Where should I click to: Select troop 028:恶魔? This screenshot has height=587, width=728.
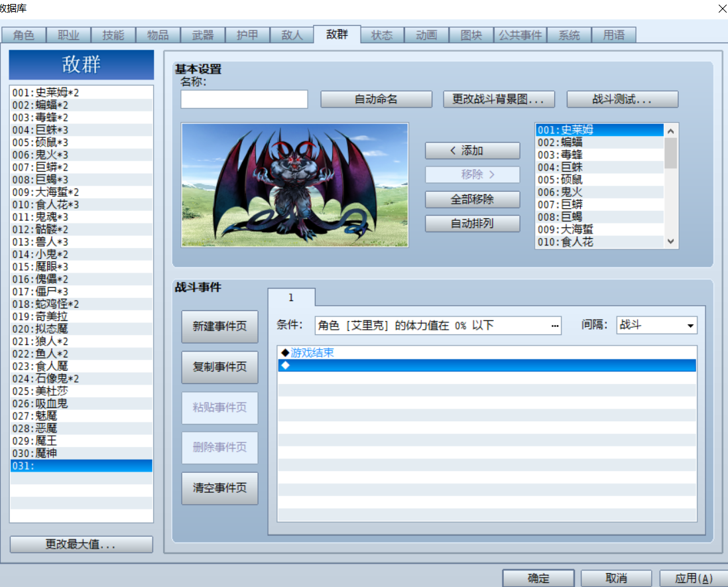click(82, 428)
